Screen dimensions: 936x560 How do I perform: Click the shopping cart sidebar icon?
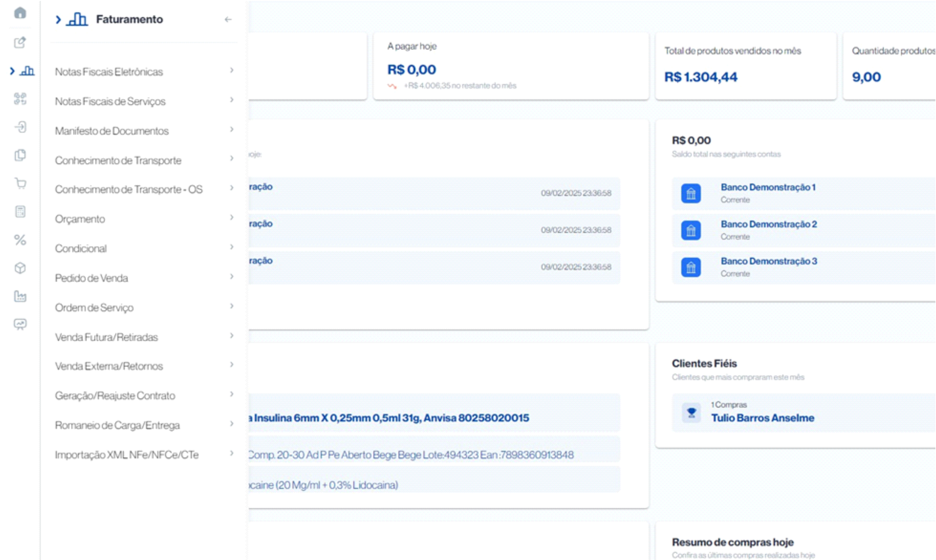tap(20, 183)
